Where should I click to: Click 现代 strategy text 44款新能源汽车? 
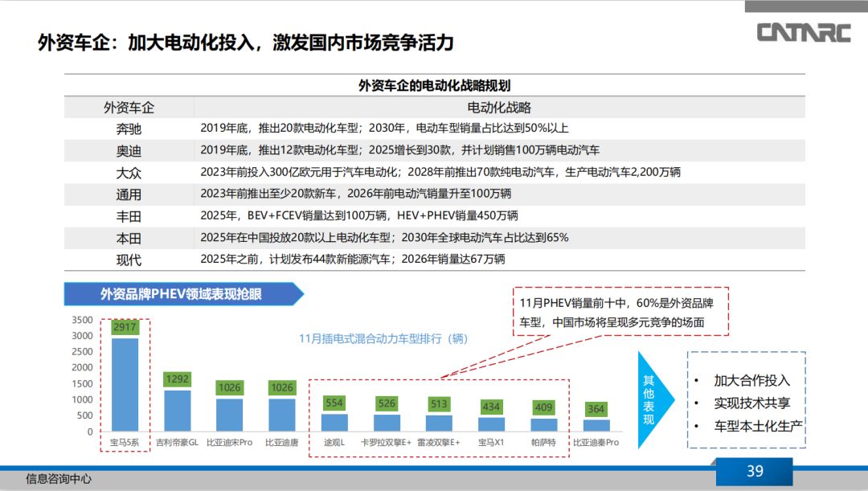[352, 259]
